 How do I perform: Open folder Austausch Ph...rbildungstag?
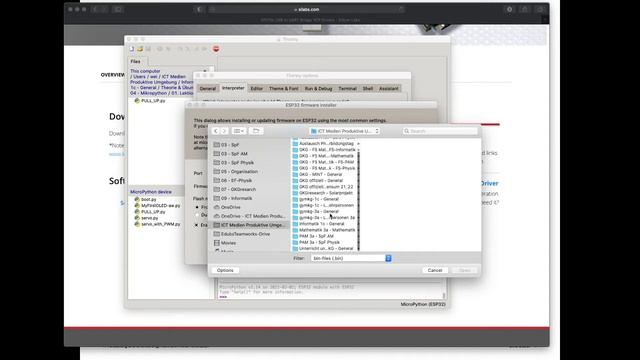[x=325, y=144]
